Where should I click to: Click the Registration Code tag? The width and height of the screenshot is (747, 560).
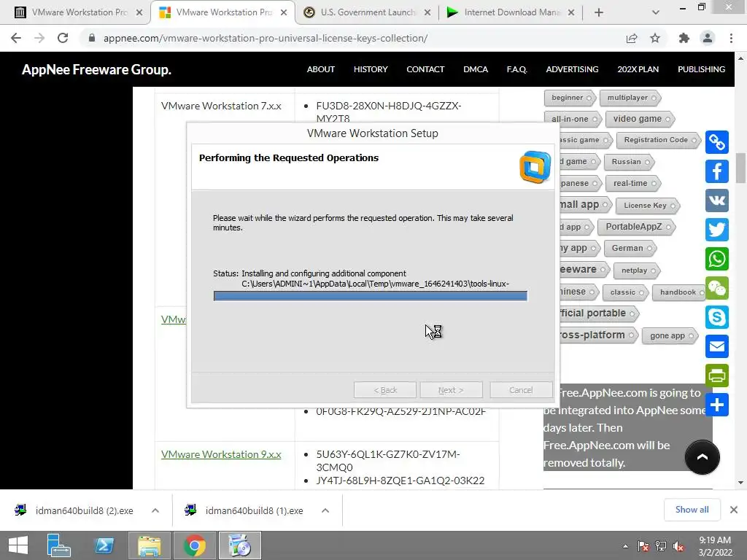(659, 140)
